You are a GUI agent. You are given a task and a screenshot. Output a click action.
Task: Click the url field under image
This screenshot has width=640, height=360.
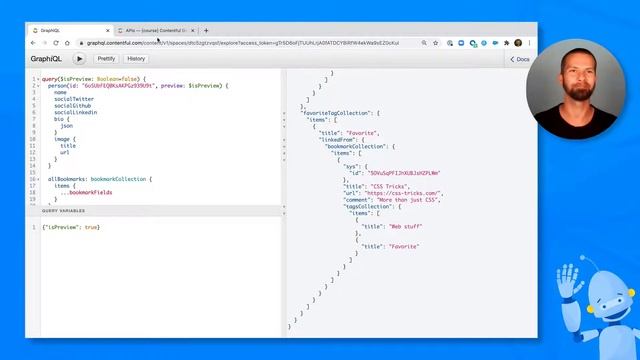pyautogui.click(x=64, y=152)
